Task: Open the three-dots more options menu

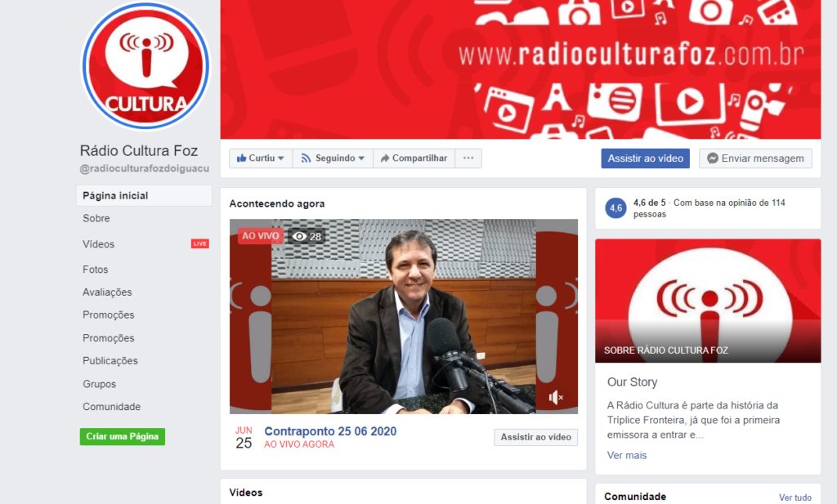Action: pos(468,158)
